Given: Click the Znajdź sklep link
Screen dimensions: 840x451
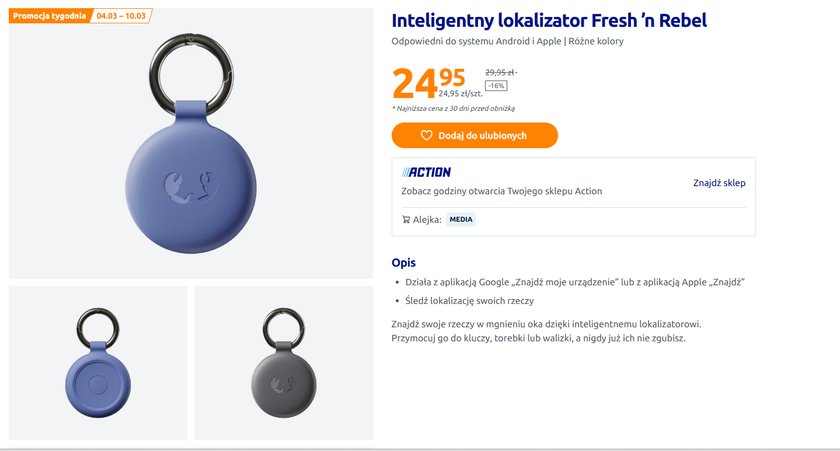Looking at the screenshot, I should tap(719, 183).
